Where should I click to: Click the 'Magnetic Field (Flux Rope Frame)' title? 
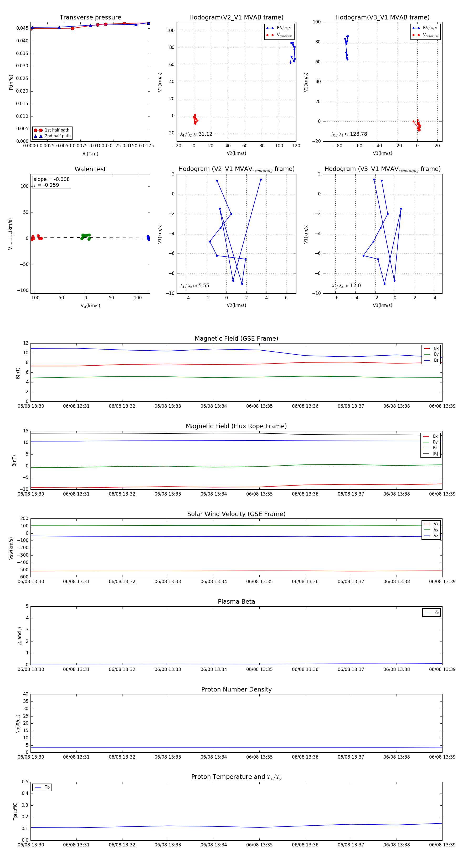tap(236, 426)
